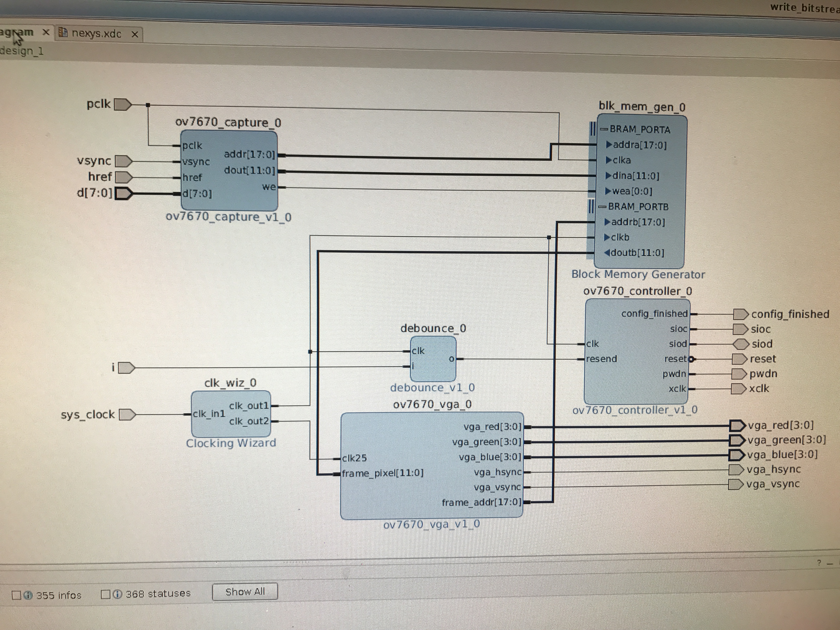840x630 pixels.
Task: Close the nexys.xdc tab
Action: (x=134, y=35)
